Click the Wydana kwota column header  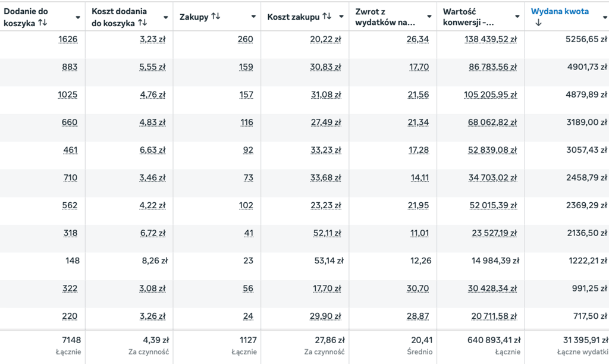pyautogui.click(x=560, y=11)
